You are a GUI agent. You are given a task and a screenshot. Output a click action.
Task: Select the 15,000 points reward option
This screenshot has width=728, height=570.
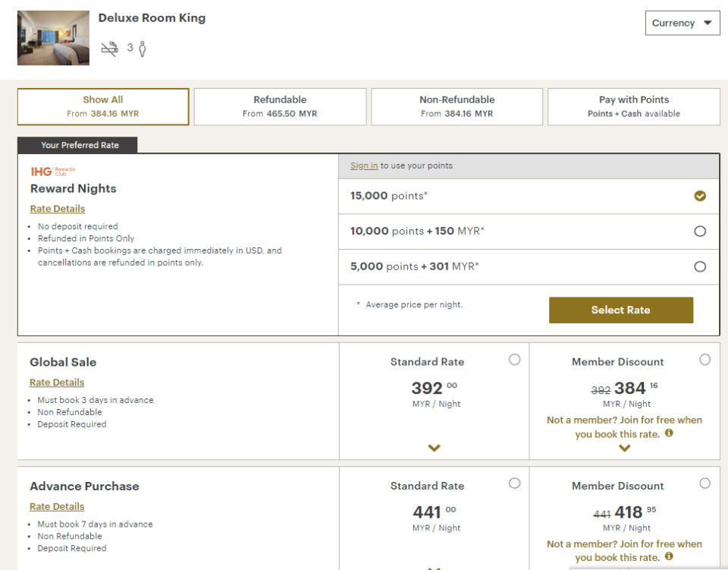(700, 196)
